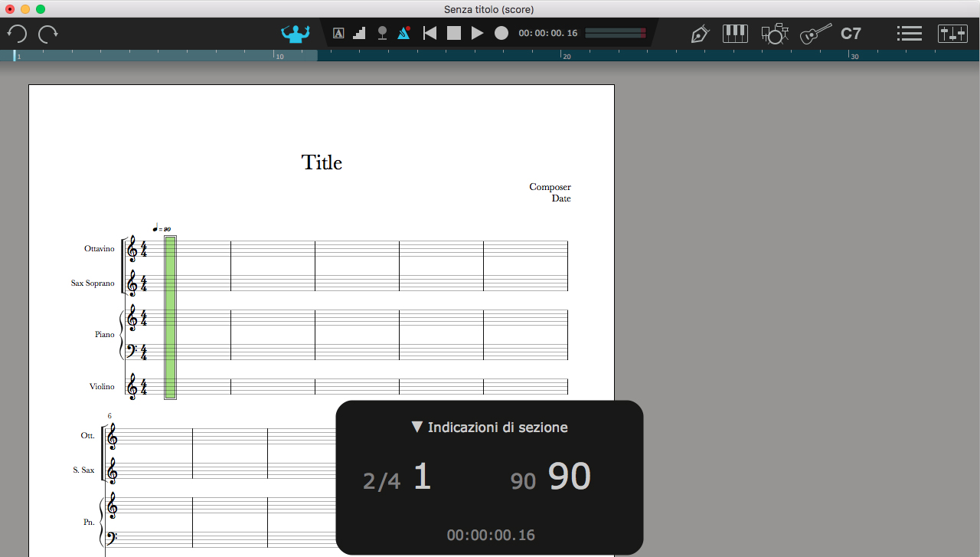
Task: Open the list view menu icon
Action: pyautogui.click(x=909, y=34)
